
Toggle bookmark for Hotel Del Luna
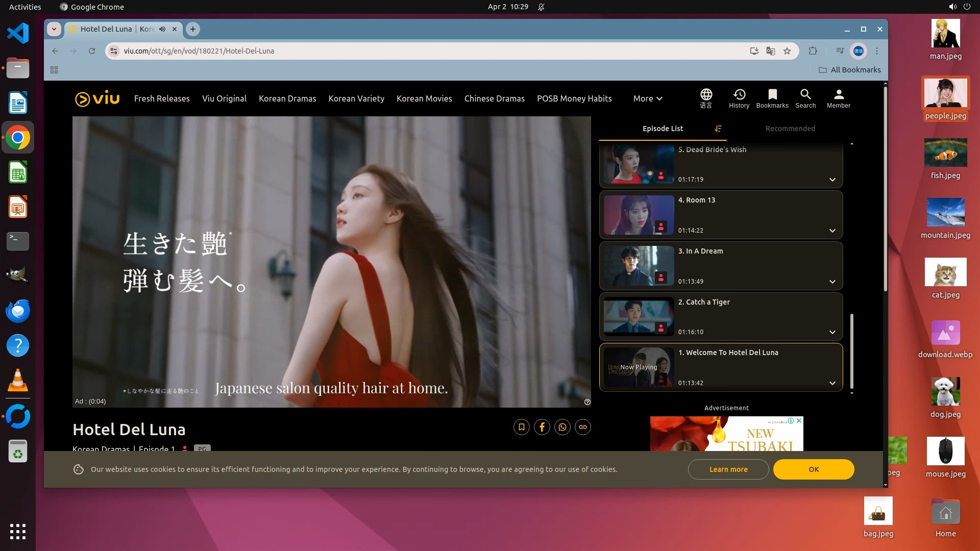point(522,427)
